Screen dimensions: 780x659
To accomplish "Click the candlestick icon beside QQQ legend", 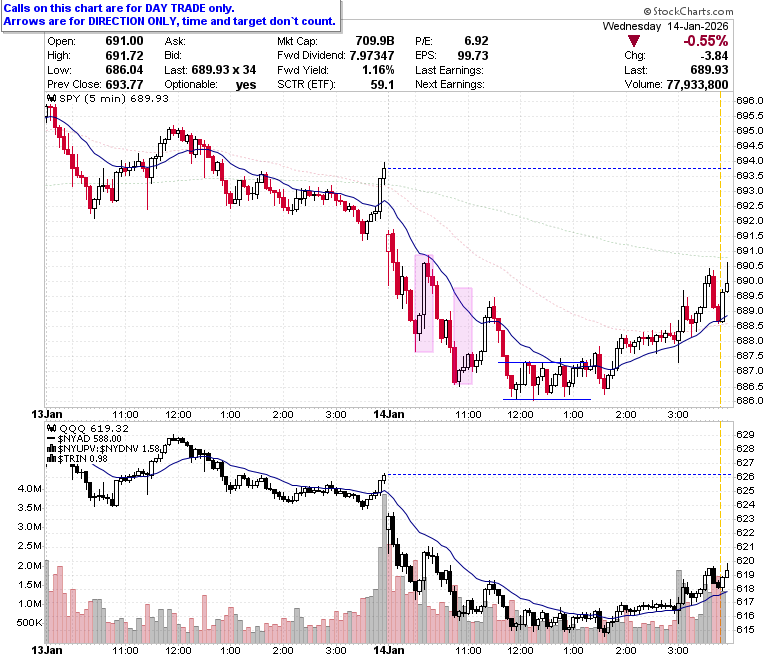I will pos(52,428).
